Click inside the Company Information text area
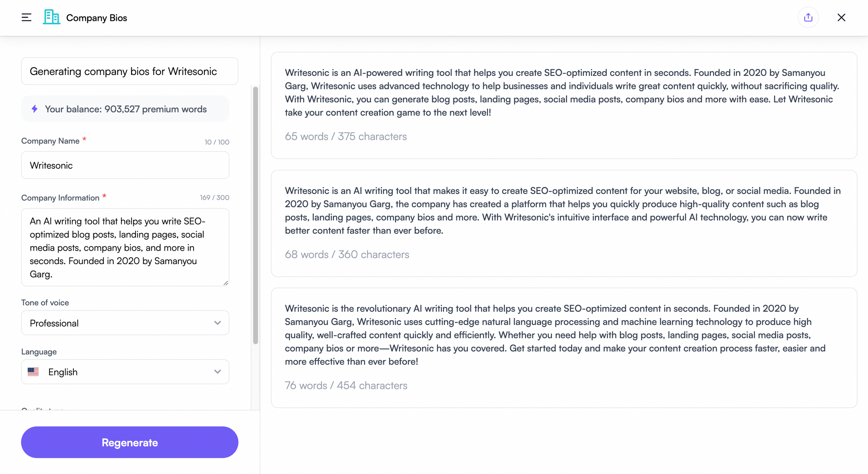The height and width of the screenshot is (474, 868). [x=125, y=247]
